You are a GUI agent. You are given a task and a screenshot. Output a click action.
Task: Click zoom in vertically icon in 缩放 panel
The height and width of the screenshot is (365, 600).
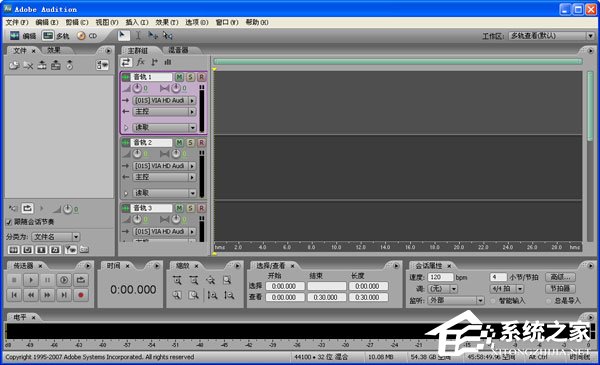[212, 295]
